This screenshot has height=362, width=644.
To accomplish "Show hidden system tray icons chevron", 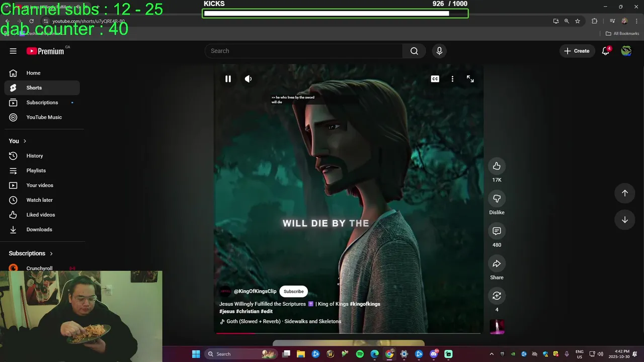I will (x=492, y=354).
